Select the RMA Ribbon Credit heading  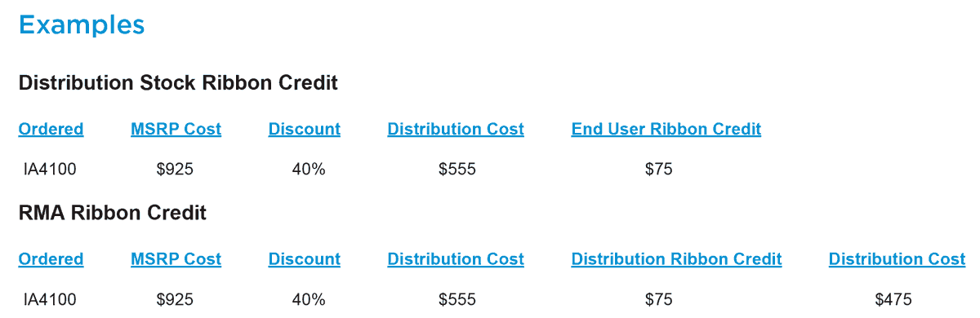click(112, 214)
